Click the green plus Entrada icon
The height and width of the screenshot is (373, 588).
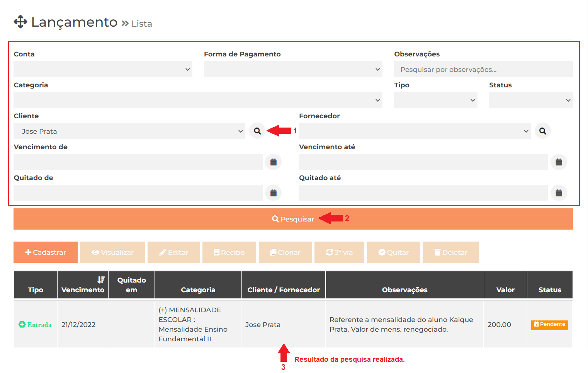22,324
